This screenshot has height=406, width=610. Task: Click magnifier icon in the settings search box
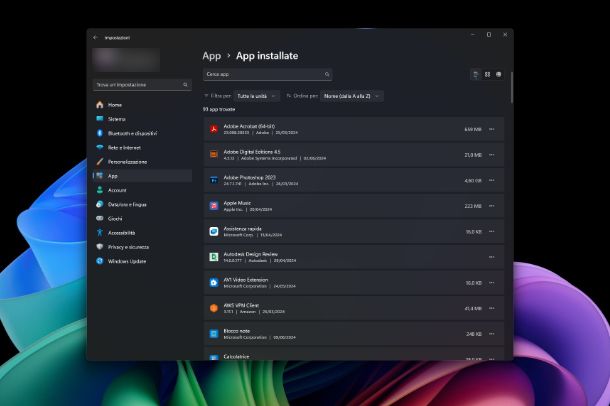[x=185, y=85]
